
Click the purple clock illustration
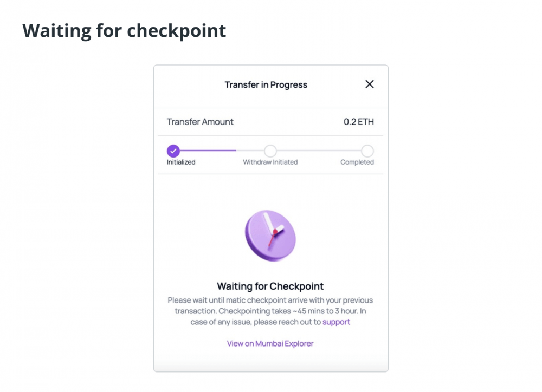270,236
